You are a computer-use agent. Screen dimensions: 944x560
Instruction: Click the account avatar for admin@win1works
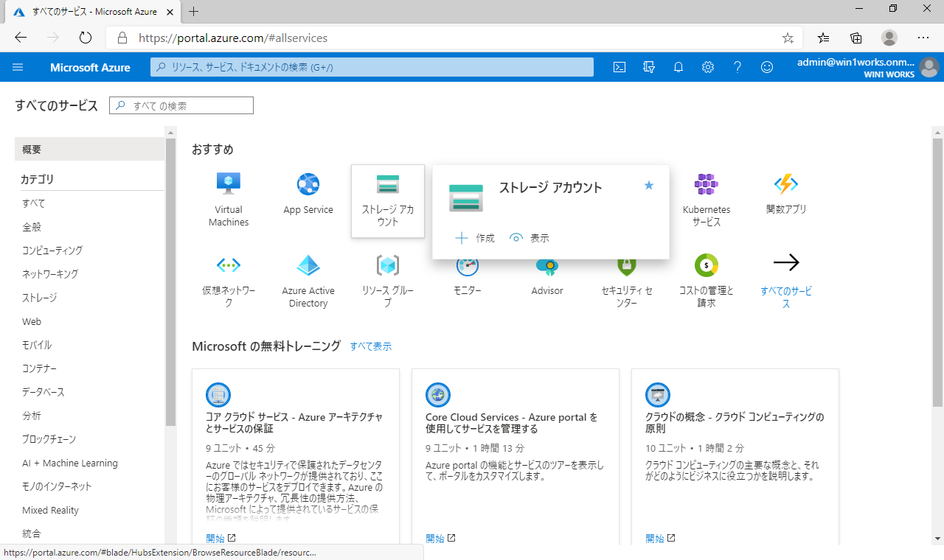tap(929, 67)
